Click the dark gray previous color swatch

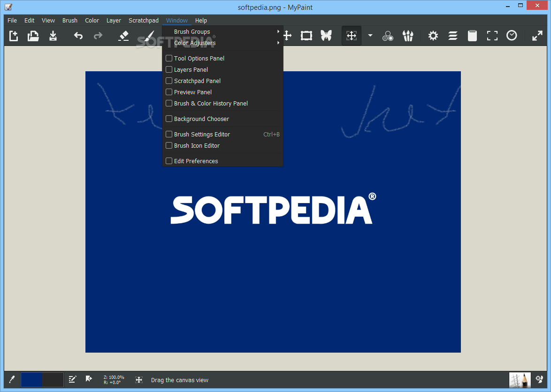coord(53,380)
